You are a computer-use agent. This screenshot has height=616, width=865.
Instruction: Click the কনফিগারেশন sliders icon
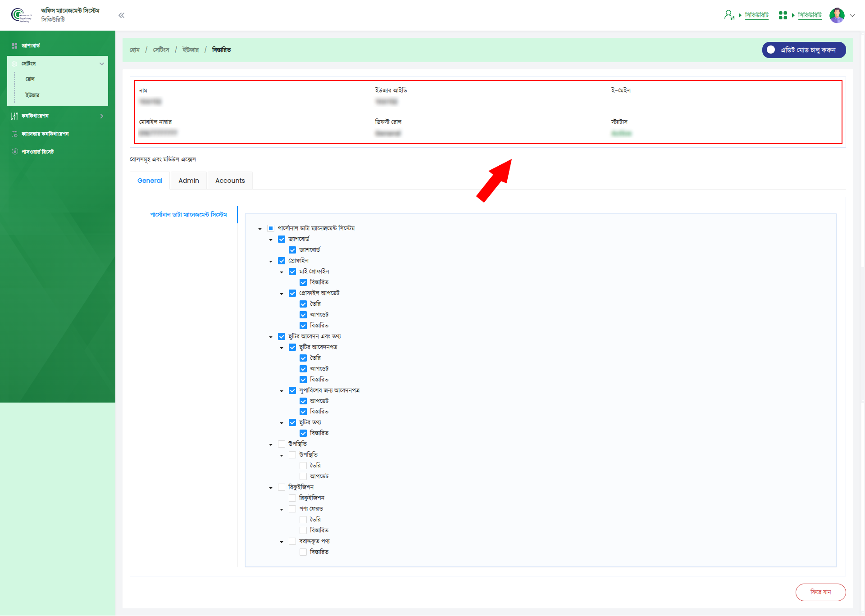pos(14,116)
